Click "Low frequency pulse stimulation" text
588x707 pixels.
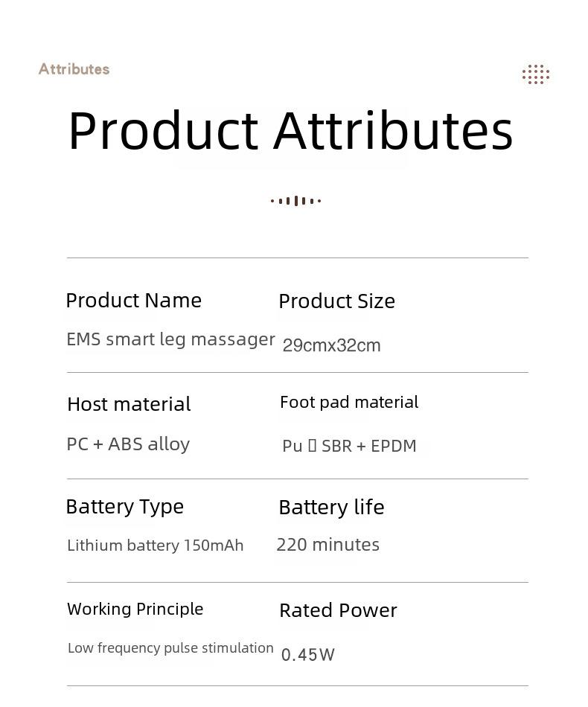point(170,648)
